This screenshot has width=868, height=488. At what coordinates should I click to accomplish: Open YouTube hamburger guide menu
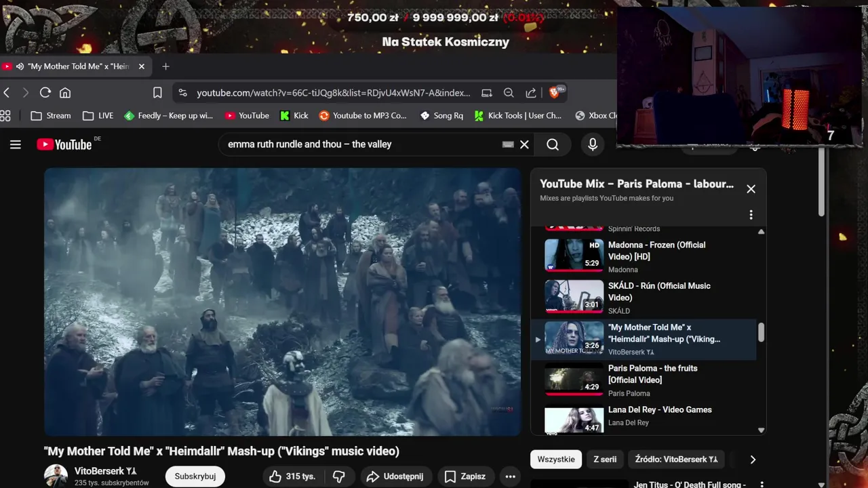coord(16,144)
